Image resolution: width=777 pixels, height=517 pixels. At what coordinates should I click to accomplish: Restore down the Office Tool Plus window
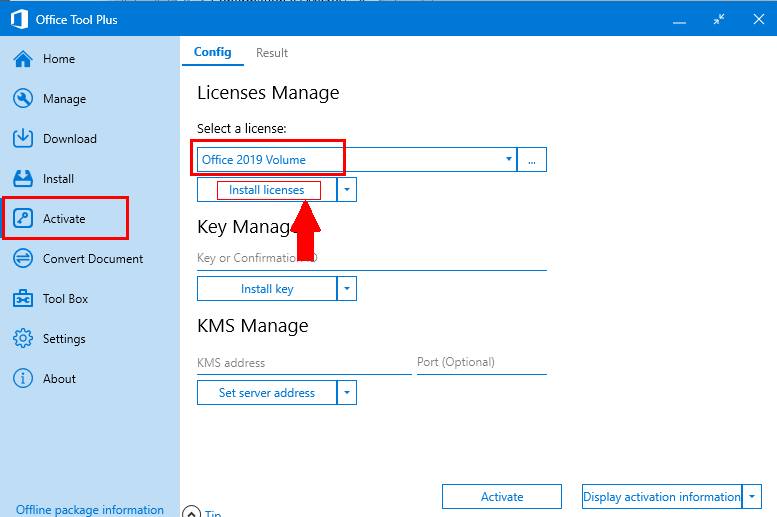[719, 19]
